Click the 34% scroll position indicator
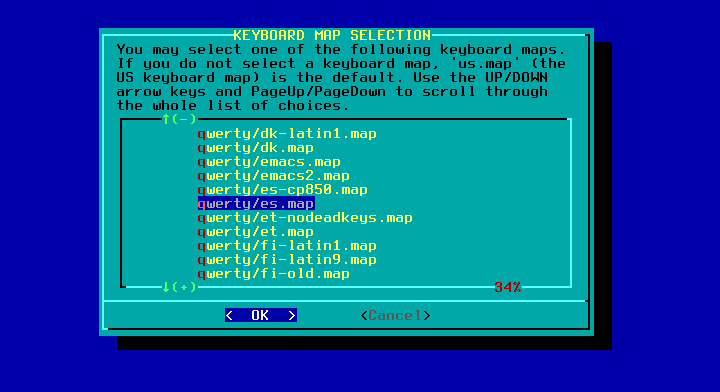This screenshot has width=720, height=392. (x=507, y=287)
